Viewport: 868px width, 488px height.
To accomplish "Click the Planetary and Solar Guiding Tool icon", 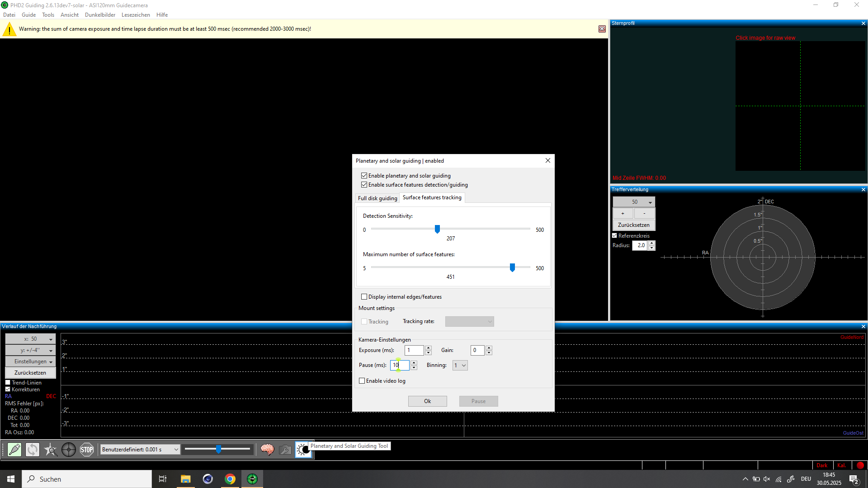I will pos(303,450).
